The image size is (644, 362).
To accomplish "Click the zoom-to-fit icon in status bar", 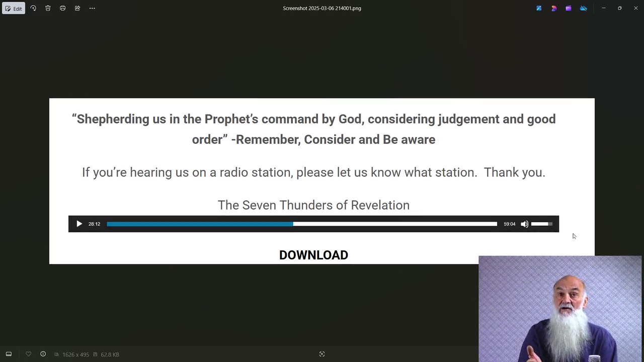I will point(322,354).
